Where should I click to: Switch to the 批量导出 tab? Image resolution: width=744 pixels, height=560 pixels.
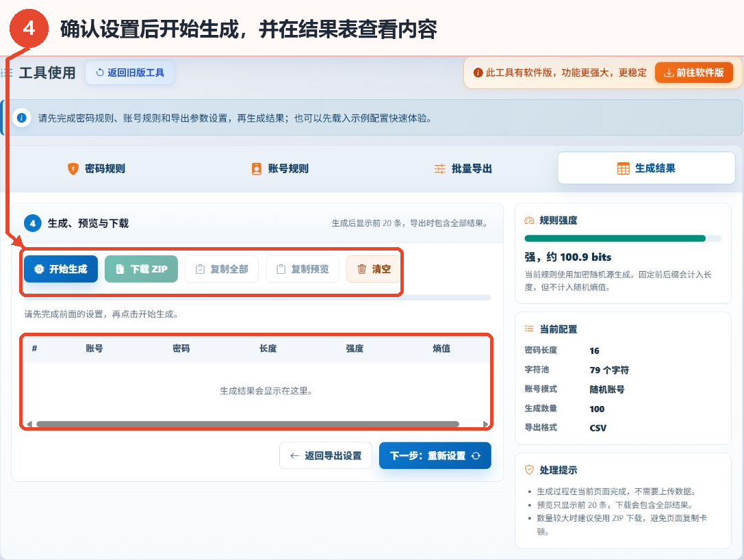pos(463,168)
